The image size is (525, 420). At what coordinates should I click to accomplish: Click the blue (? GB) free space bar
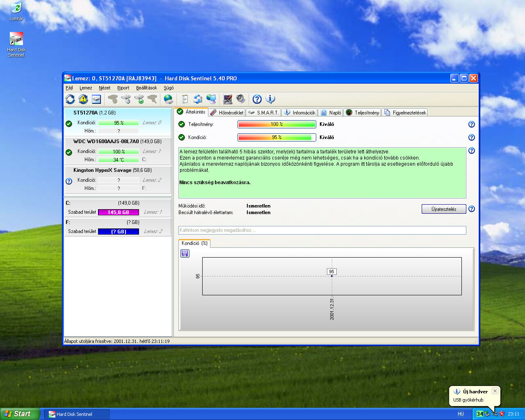click(119, 231)
